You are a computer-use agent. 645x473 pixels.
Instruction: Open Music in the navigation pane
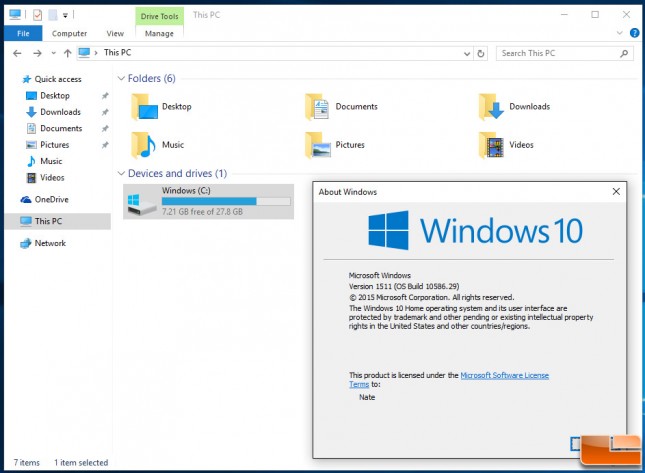(x=51, y=161)
